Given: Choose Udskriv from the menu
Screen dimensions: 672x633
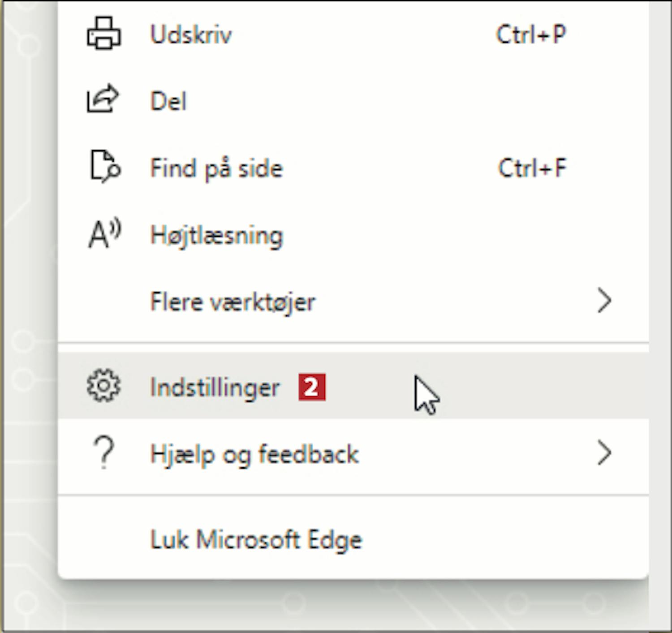Looking at the screenshot, I should pos(353,34).
